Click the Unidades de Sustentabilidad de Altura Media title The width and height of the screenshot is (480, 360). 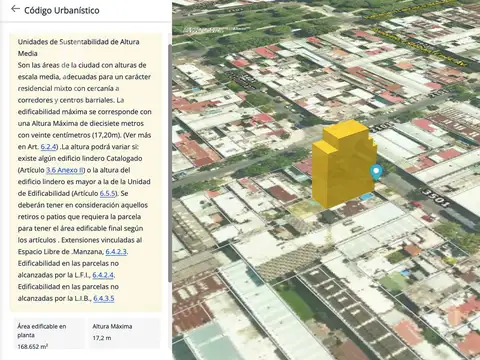coord(78,47)
